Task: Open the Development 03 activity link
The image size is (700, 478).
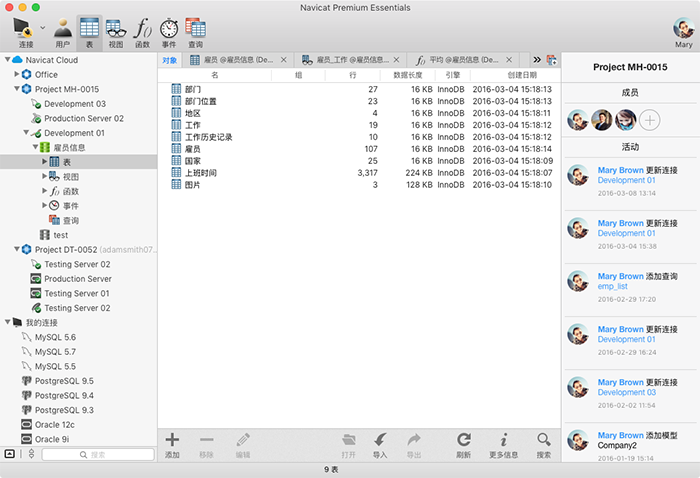Action: pos(626,392)
